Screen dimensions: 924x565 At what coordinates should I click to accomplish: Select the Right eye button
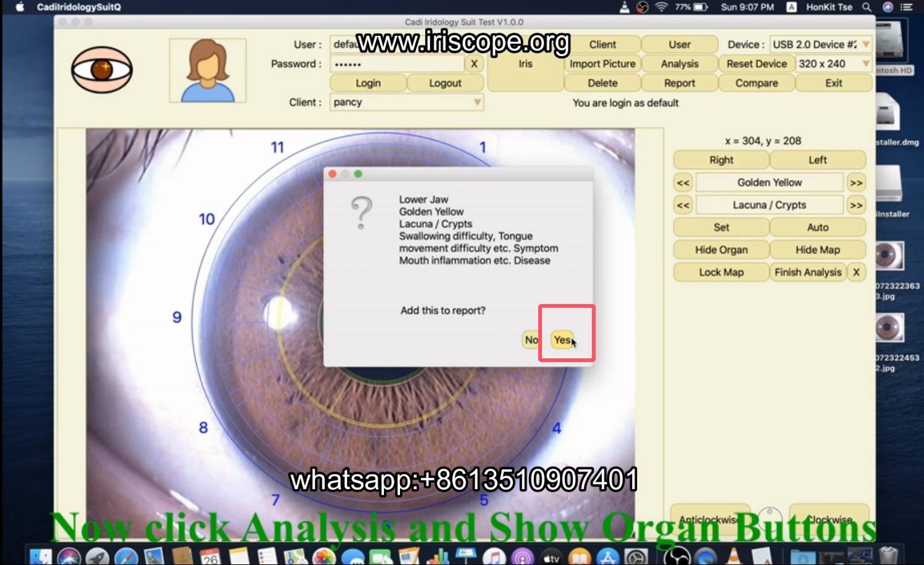(x=721, y=160)
